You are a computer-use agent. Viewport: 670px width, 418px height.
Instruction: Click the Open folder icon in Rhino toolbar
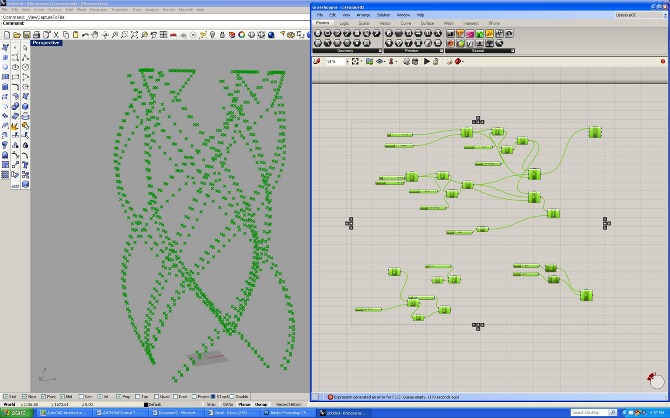click(17, 35)
